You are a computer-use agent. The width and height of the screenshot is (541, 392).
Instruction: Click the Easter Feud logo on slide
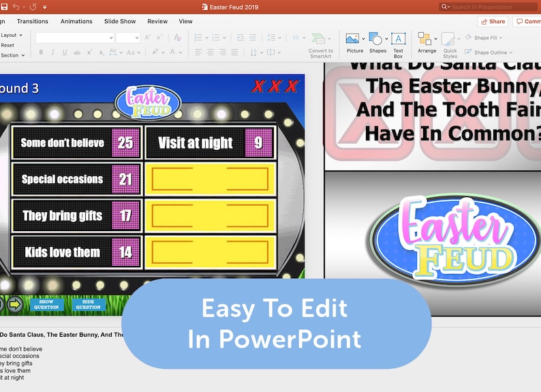148,102
